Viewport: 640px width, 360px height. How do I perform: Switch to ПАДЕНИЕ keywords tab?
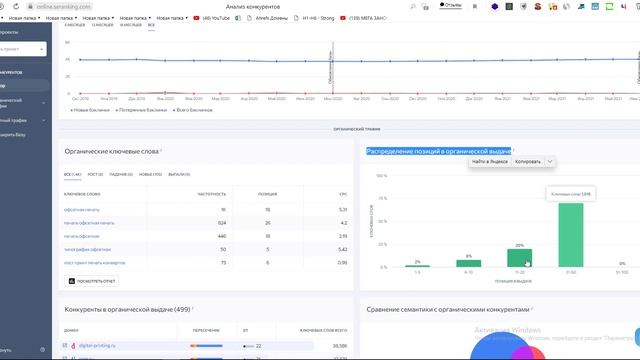(121, 174)
